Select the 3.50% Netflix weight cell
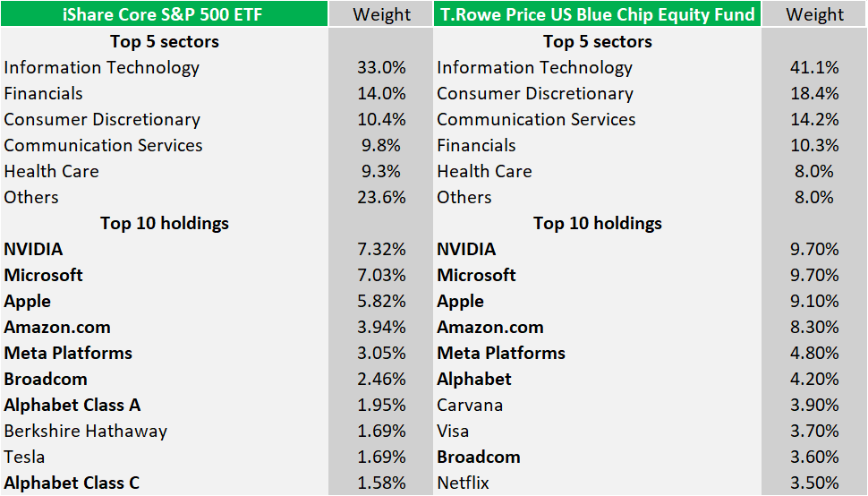This screenshot has width=868, height=496. pyautogui.click(x=814, y=483)
